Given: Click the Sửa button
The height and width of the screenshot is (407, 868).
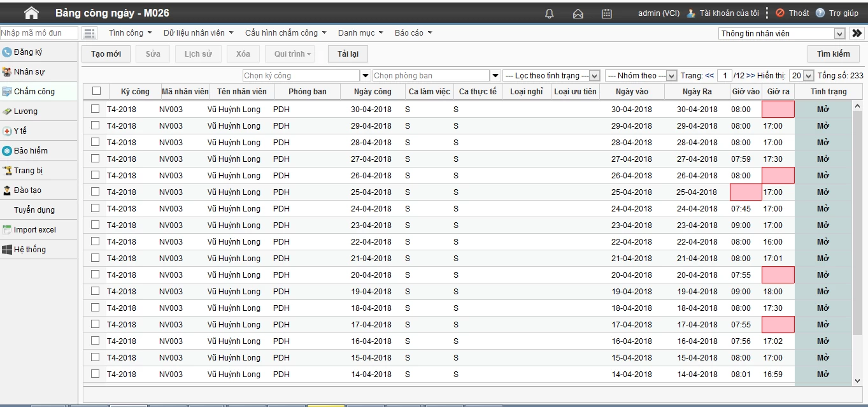Looking at the screenshot, I should click(153, 54).
